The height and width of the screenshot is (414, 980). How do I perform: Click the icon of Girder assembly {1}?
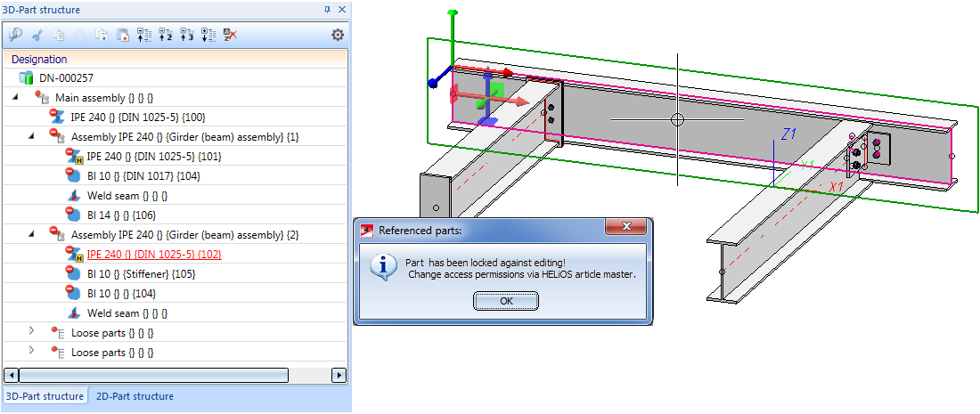tap(58, 136)
